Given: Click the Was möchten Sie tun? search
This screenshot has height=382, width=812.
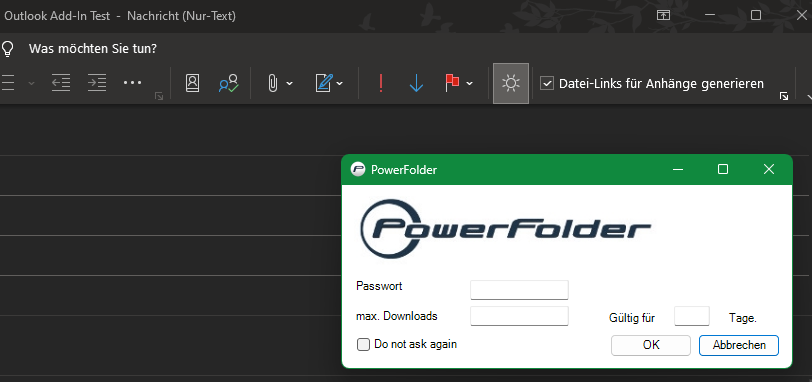Looking at the screenshot, I should click(93, 49).
